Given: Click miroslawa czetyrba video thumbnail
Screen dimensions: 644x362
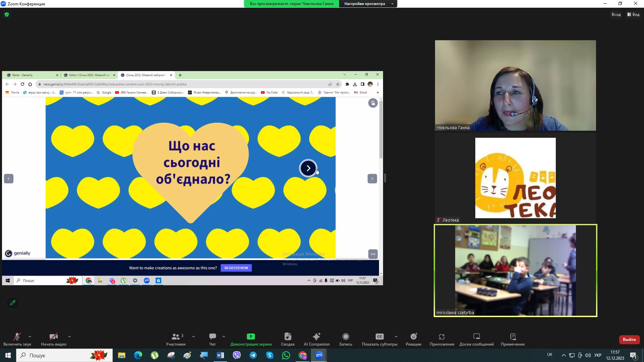Looking at the screenshot, I should click(x=515, y=270).
